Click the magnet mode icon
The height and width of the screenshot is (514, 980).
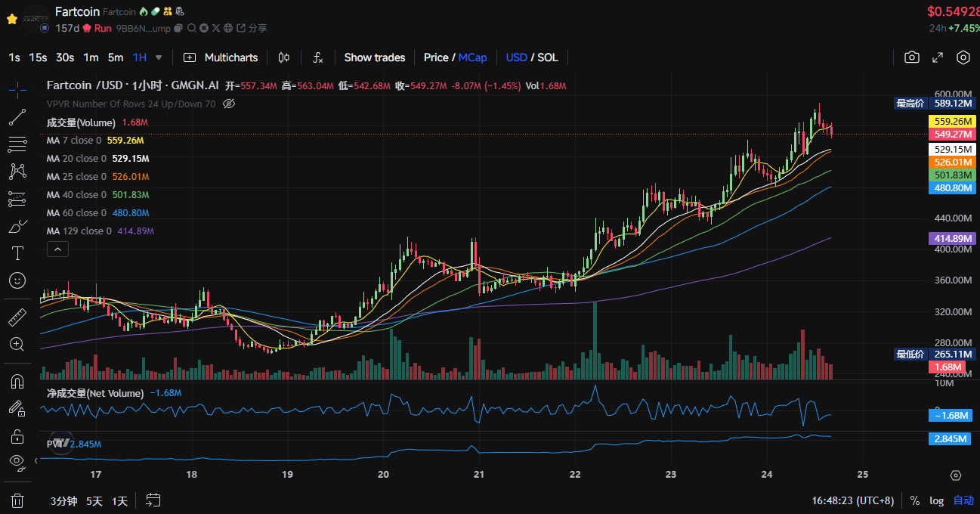coord(17,381)
